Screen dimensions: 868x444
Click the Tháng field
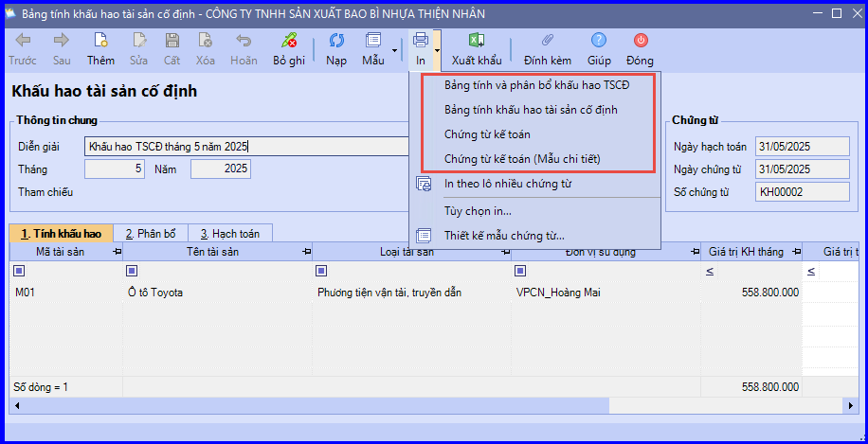tap(115, 169)
